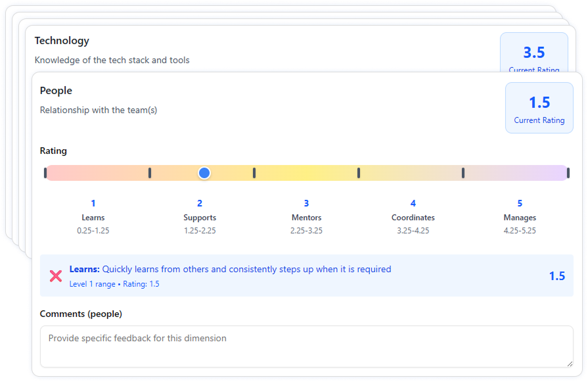Click the resize grip of comments textarea
588x382 pixels.
(x=569, y=363)
